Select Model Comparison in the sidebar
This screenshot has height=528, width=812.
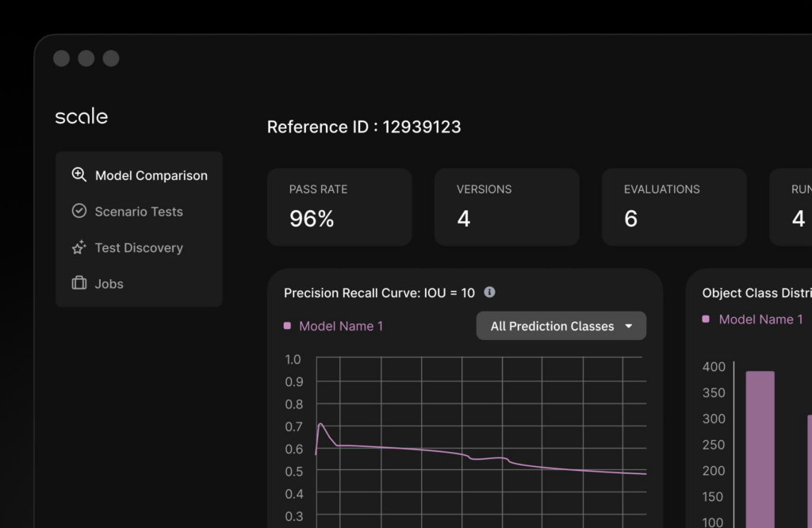pos(140,175)
